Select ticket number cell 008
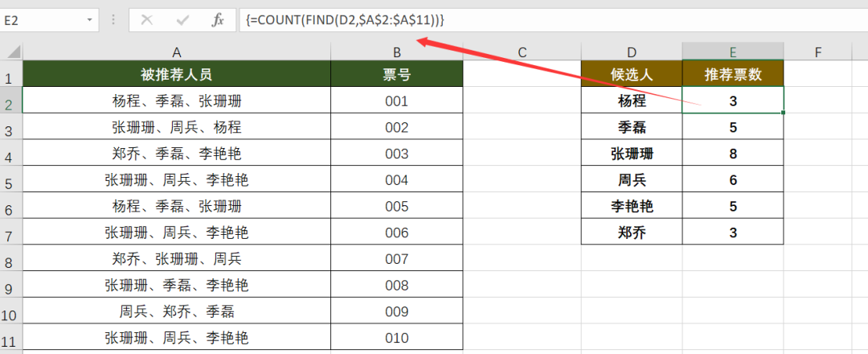 pos(397,286)
